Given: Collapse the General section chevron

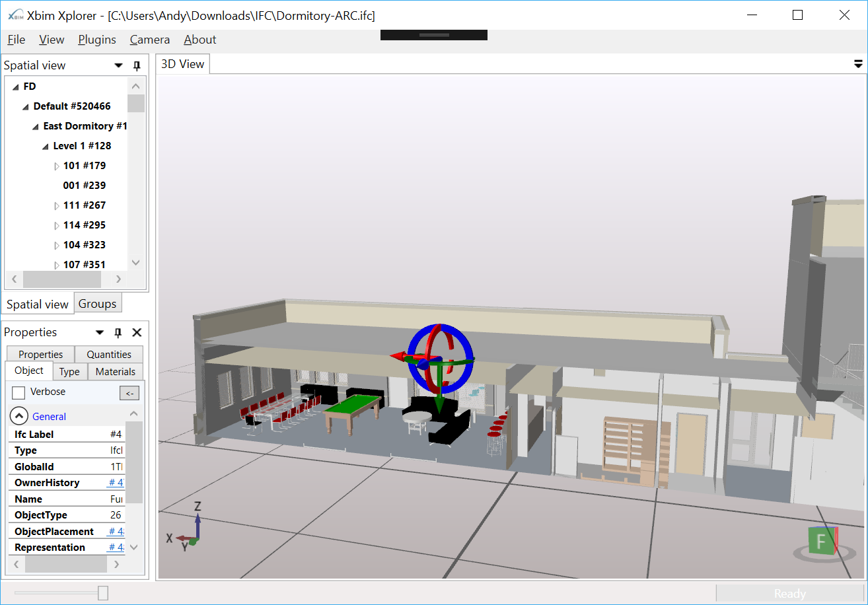Looking at the screenshot, I should 19,416.
